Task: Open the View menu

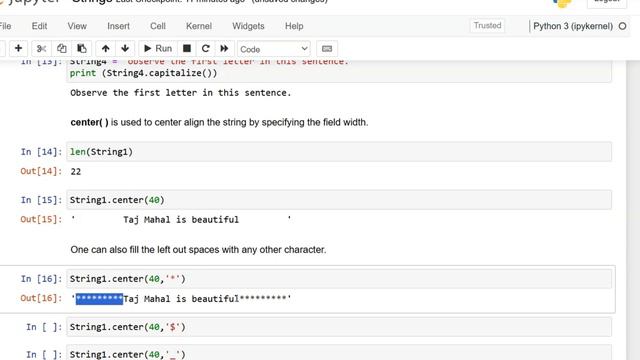Action: (x=77, y=26)
